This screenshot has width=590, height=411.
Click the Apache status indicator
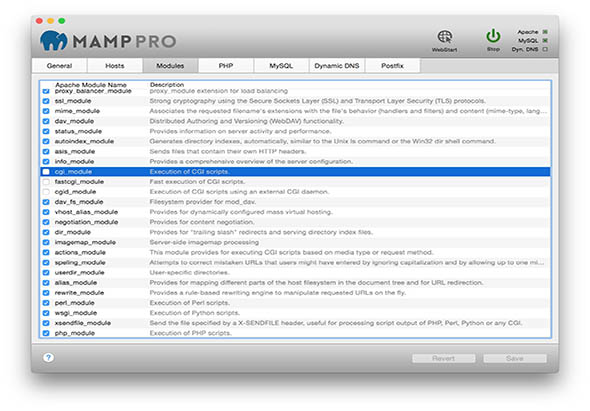545,32
